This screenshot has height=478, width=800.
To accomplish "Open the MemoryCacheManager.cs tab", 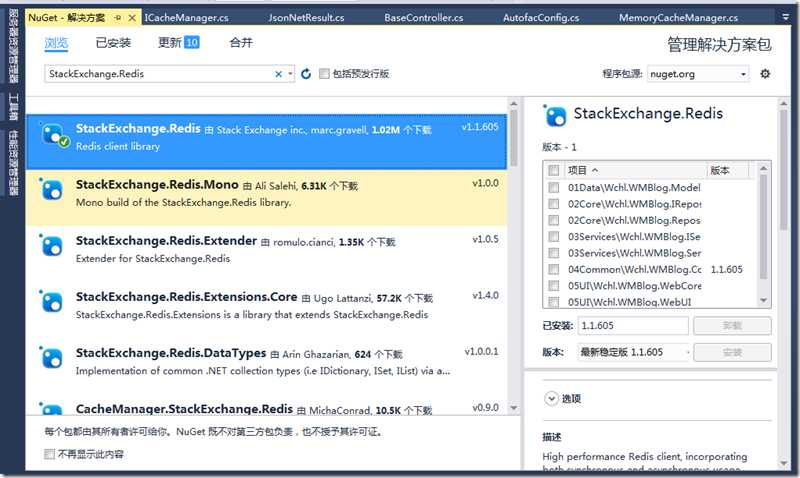I will tap(678, 18).
